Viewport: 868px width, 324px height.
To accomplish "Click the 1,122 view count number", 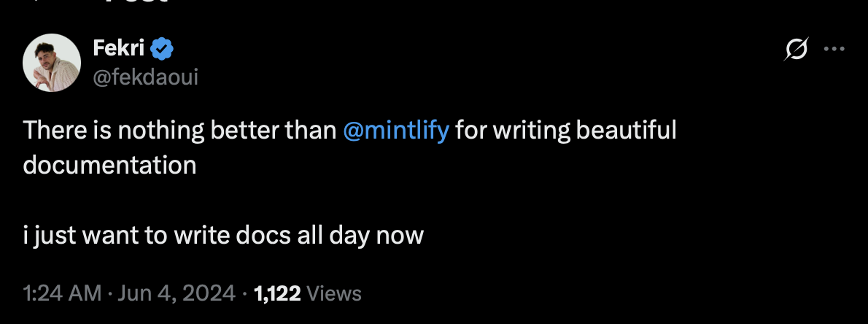I will pos(276,294).
